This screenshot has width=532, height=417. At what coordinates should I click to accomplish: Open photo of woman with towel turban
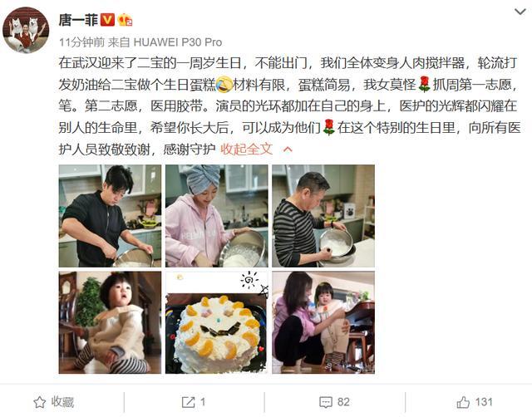coord(216,216)
